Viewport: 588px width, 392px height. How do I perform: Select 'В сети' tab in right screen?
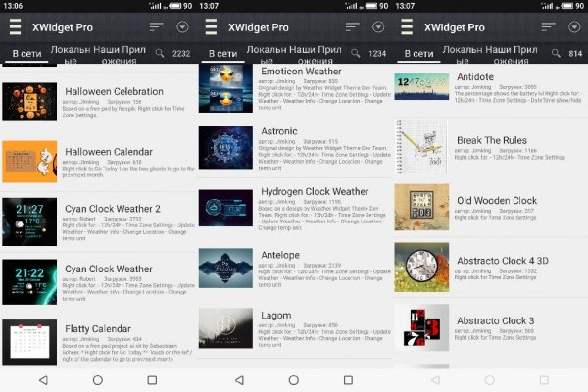[418, 54]
